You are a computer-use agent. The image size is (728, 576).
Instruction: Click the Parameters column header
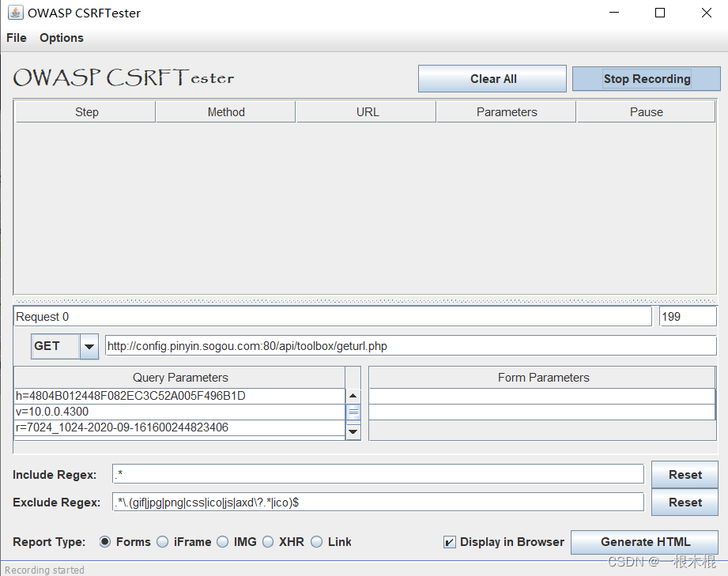506,112
